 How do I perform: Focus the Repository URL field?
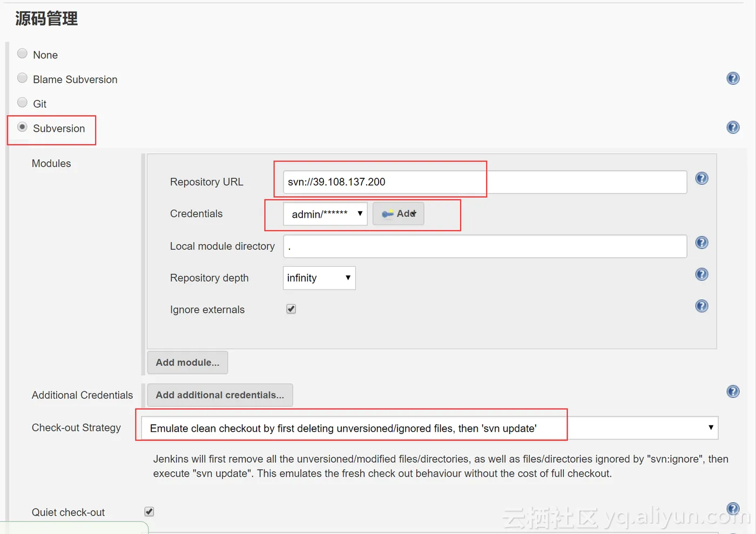485,182
